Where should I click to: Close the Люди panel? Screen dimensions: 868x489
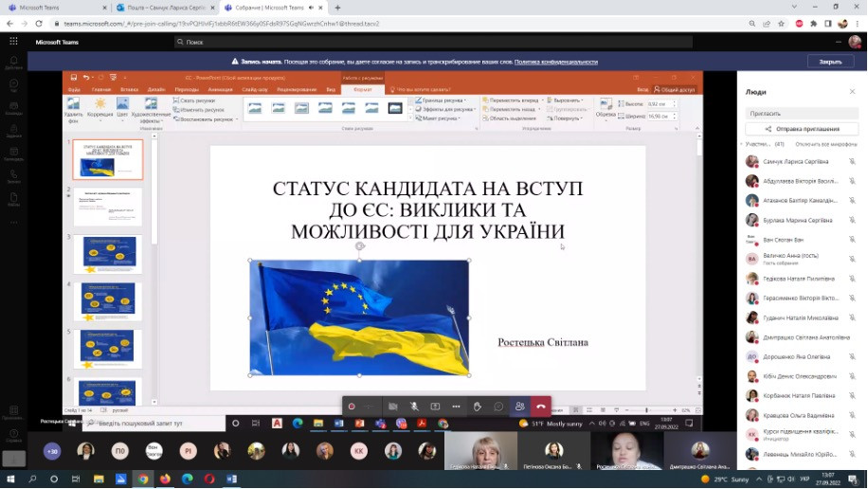click(x=852, y=92)
